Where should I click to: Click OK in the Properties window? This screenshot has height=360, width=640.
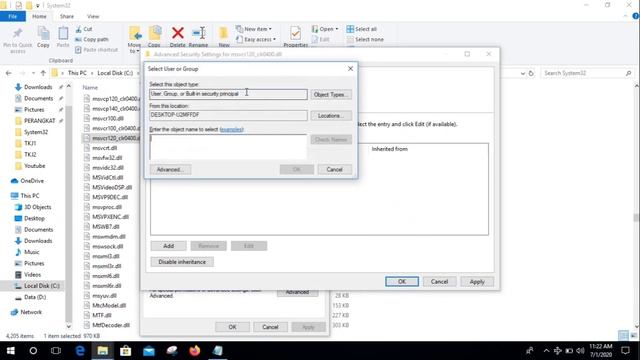232,327
